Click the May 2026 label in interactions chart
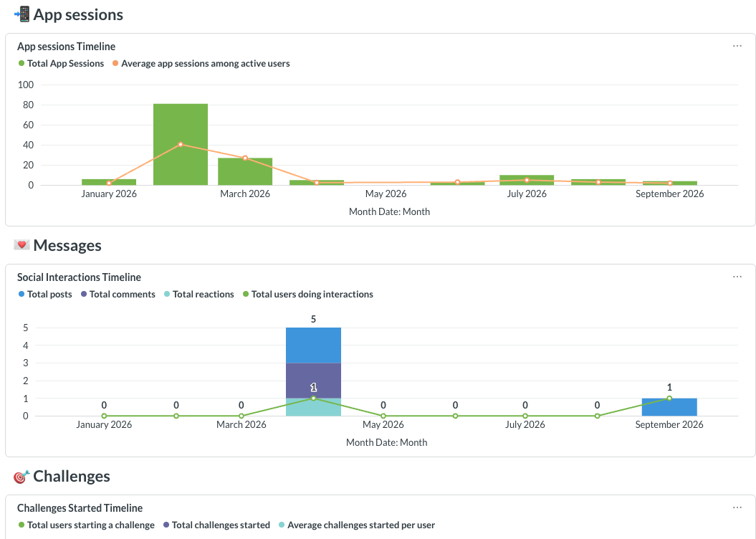 tap(383, 425)
